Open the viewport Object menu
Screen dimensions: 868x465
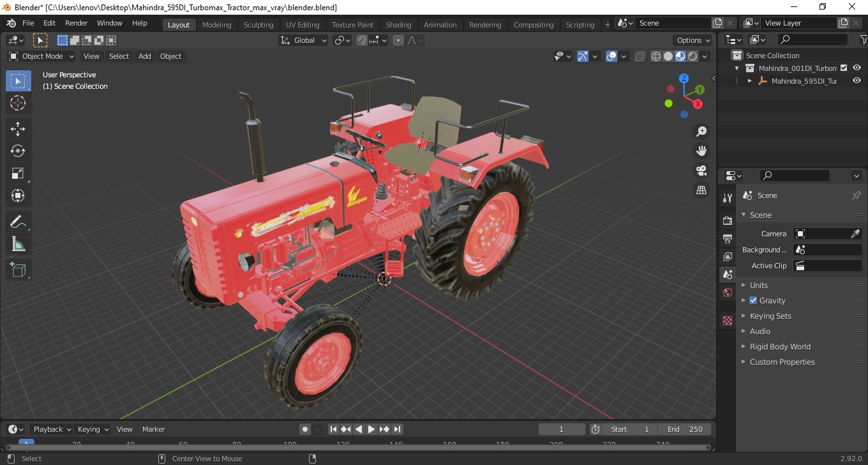click(170, 56)
